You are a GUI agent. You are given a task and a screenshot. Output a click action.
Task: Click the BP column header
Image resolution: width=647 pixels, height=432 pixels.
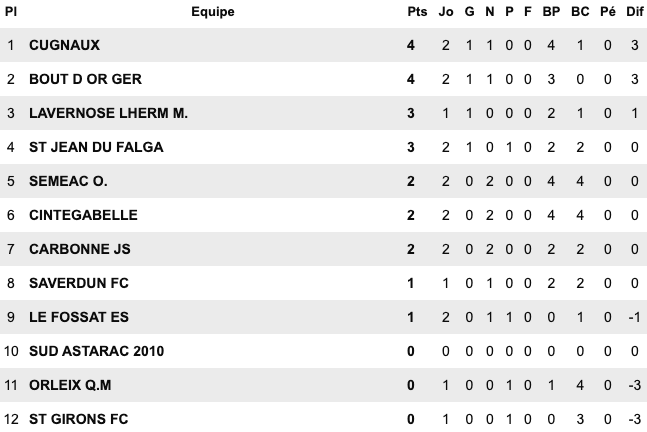coord(551,12)
